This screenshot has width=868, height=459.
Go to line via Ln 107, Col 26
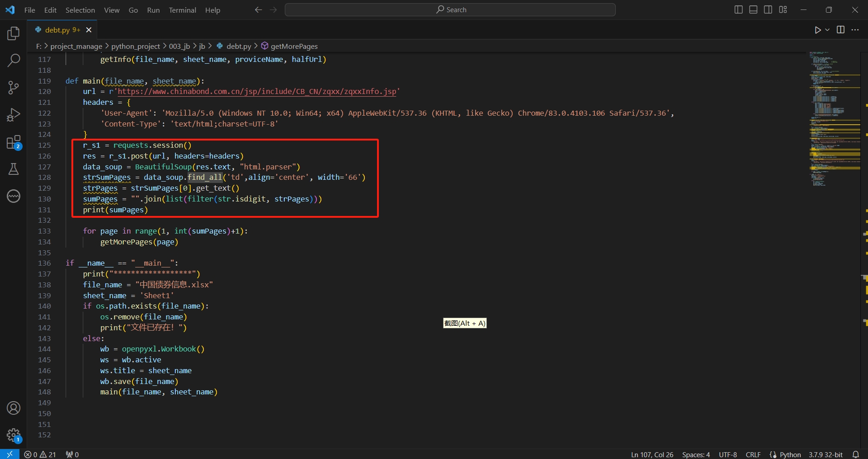coord(652,454)
